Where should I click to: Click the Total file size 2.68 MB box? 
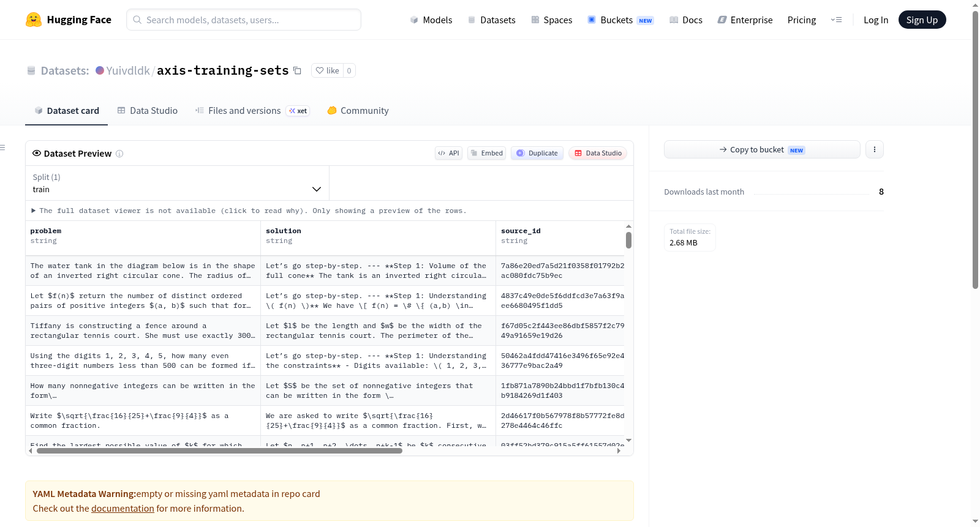pyautogui.click(x=690, y=237)
